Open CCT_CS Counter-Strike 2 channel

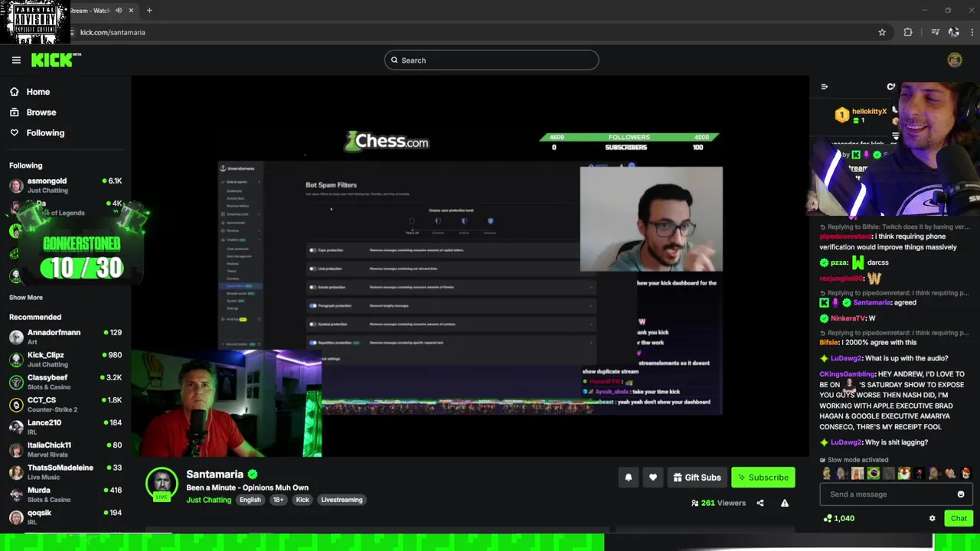(x=65, y=404)
